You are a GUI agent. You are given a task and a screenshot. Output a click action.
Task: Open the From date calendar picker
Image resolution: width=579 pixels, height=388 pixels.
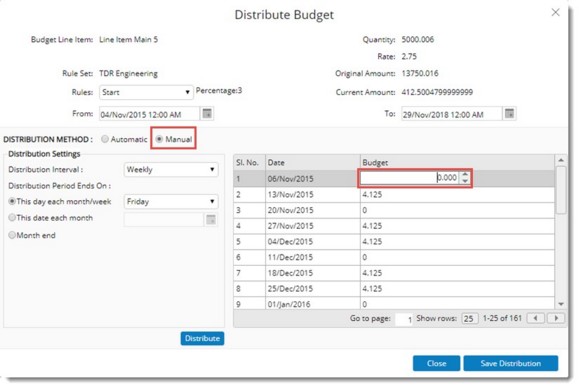pos(207,114)
